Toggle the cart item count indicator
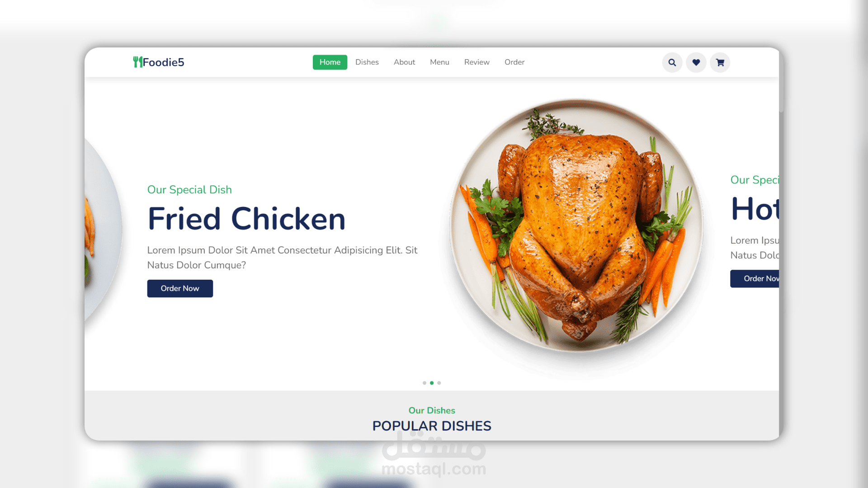This screenshot has height=488, width=868. pyautogui.click(x=720, y=62)
